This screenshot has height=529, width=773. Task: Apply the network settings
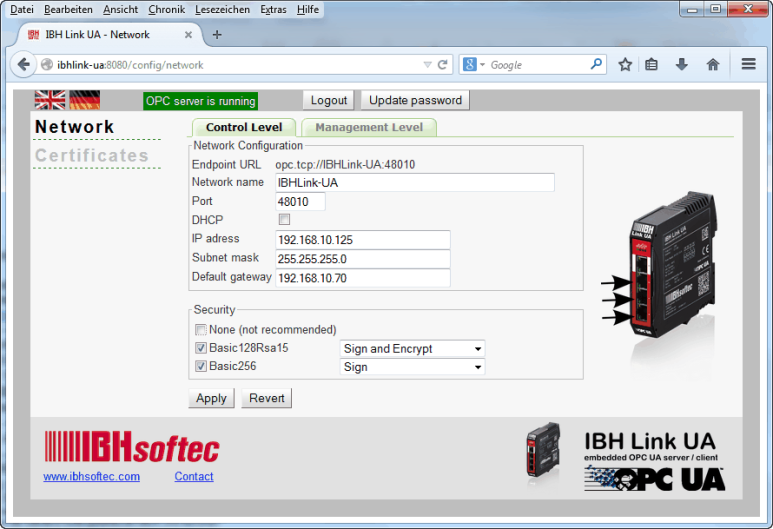(x=211, y=398)
